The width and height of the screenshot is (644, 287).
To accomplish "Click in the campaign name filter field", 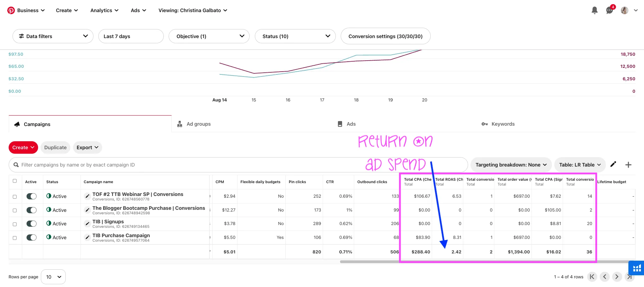I will click(x=238, y=165).
